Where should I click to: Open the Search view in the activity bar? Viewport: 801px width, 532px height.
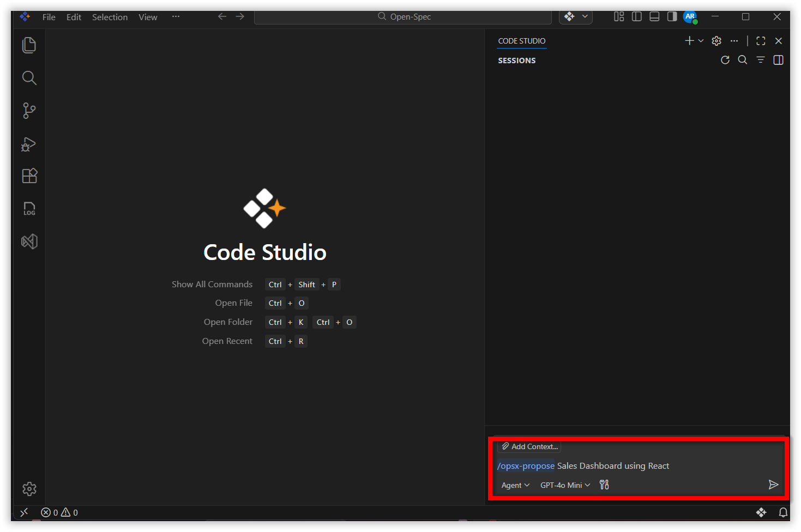tap(29, 78)
